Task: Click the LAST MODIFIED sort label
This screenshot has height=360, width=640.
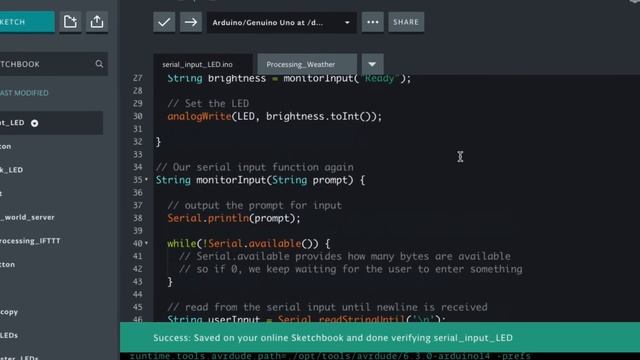Action: pyautogui.click(x=24, y=93)
